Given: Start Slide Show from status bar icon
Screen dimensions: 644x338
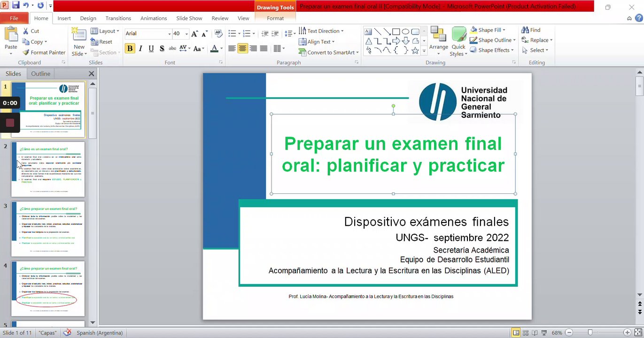Looking at the screenshot, I should pyautogui.click(x=544, y=332).
